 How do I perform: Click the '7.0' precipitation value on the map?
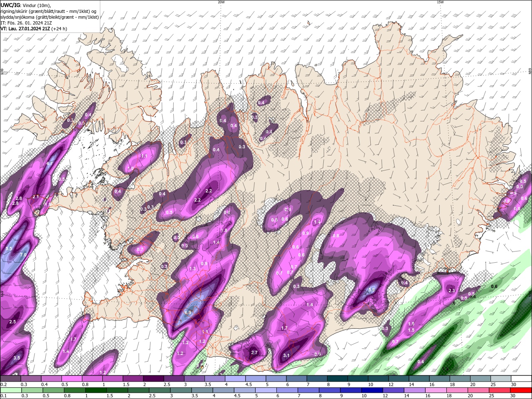(23, 255)
